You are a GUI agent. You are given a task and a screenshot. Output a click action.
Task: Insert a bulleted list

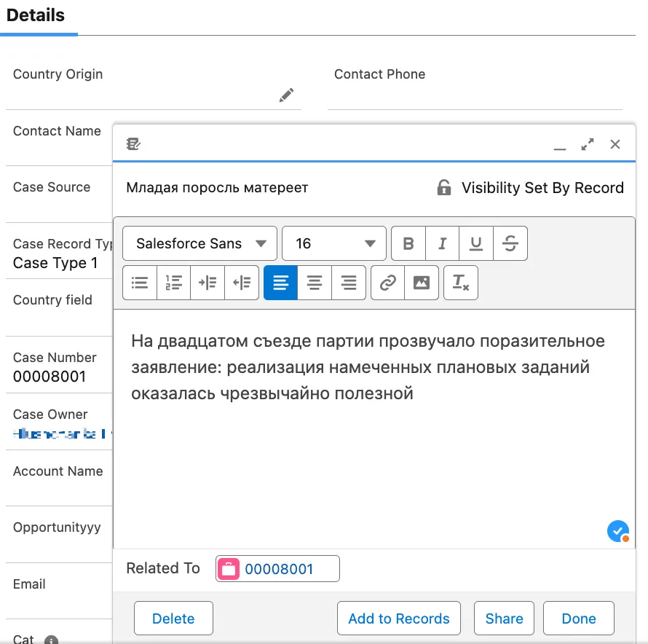140,283
